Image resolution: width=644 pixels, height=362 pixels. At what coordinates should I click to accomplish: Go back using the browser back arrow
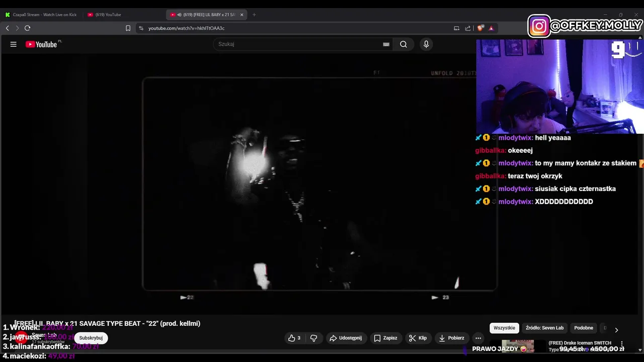click(8, 28)
